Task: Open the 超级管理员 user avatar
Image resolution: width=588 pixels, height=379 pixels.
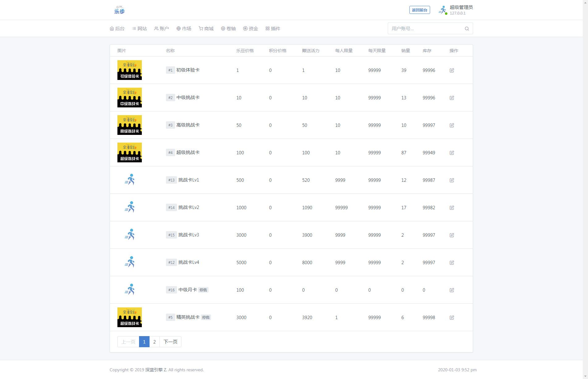Action: [x=443, y=10]
